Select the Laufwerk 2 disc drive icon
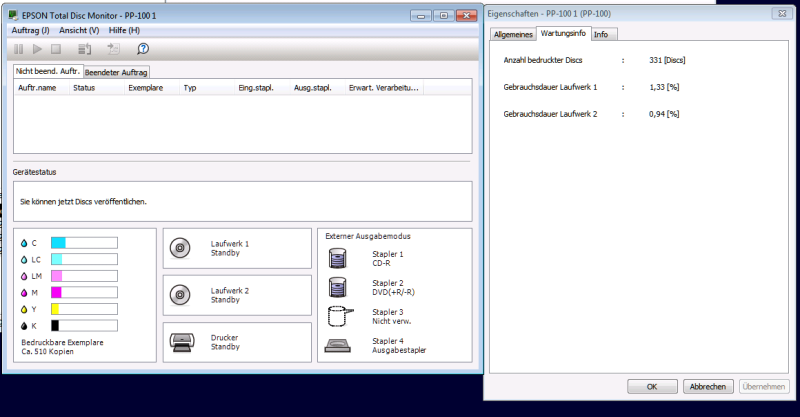This screenshot has height=417, width=800. (180, 295)
